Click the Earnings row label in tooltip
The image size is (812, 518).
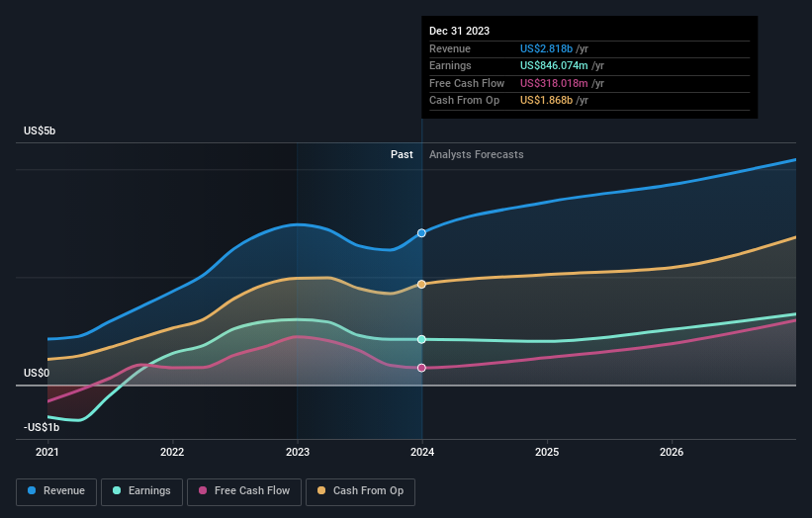[450, 65]
